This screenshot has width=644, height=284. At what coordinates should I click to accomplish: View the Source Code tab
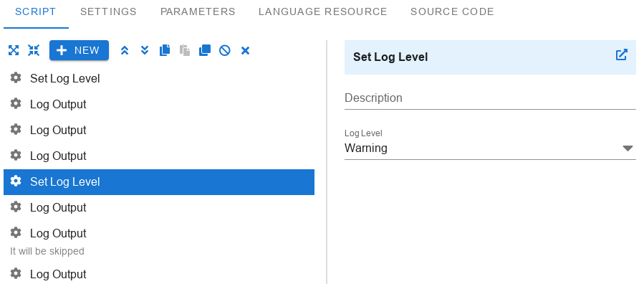(452, 12)
